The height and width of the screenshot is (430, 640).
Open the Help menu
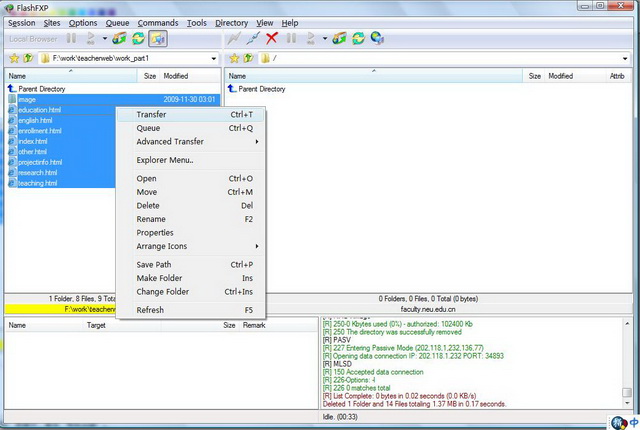point(290,23)
